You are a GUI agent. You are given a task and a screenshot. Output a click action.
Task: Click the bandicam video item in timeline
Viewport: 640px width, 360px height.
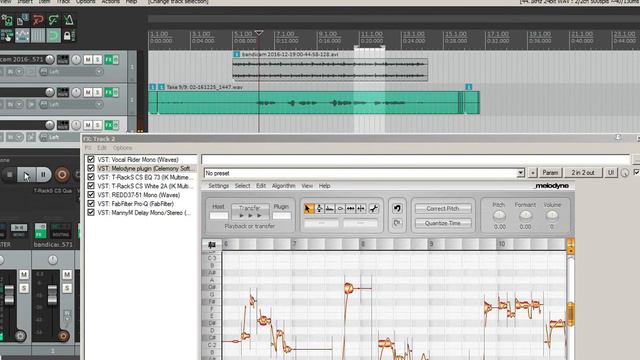click(x=330, y=69)
